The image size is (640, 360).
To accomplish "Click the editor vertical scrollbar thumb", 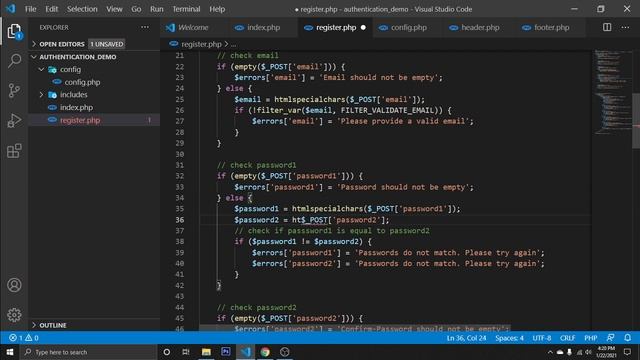I will click(636, 121).
